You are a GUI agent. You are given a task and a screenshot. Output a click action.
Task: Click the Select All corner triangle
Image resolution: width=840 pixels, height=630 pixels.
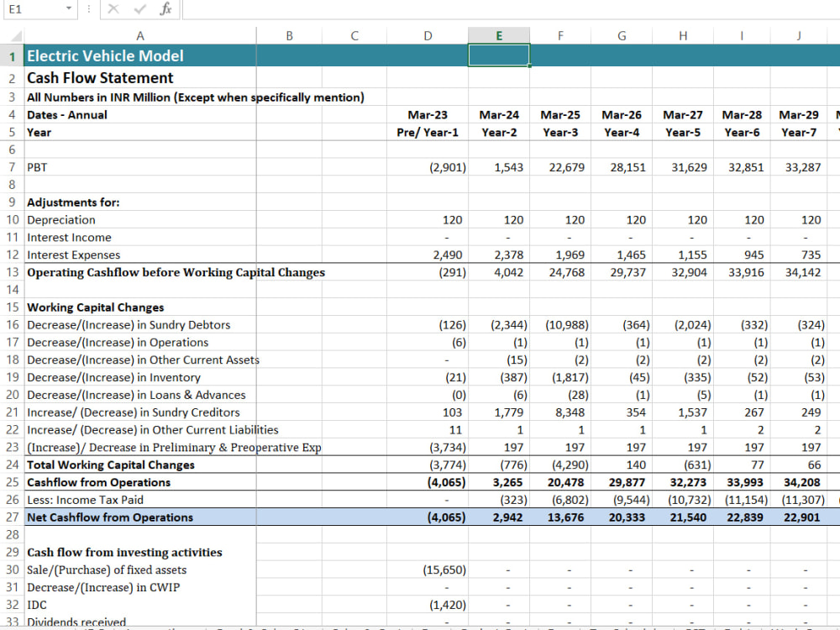coord(15,36)
